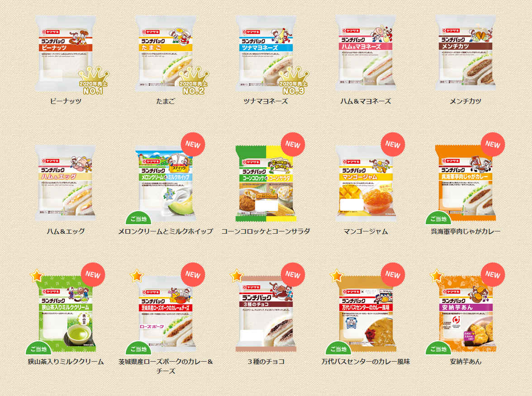Open the 茨城県産ローズポークのカレー&チーズ link

(x=166, y=366)
